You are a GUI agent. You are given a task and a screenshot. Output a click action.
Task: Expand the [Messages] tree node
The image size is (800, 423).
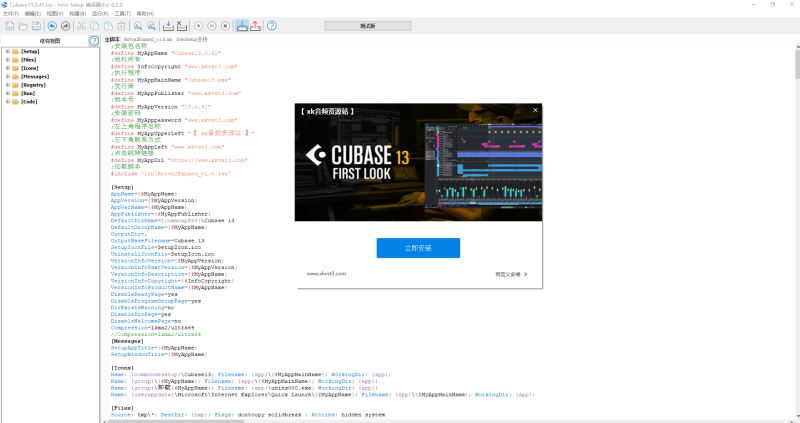[x=8, y=77]
